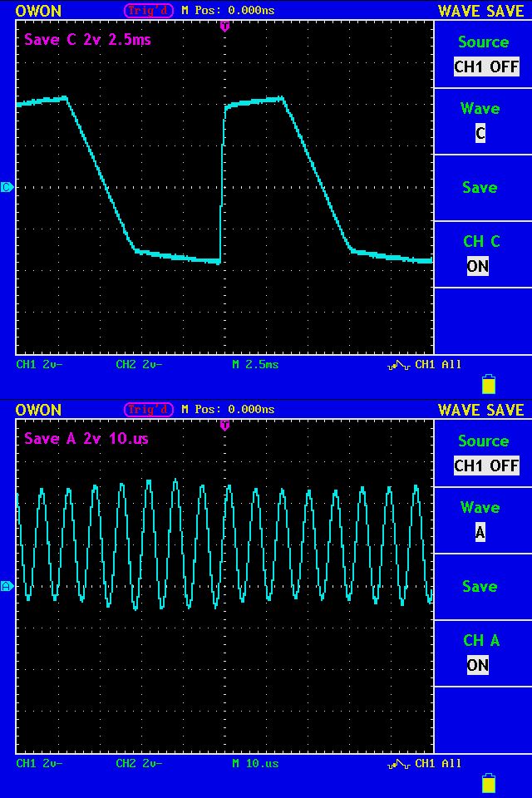The image size is (532, 798).
Task: Click the Trig'd status badge in the Wave A screen
Action: coord(149,409)
